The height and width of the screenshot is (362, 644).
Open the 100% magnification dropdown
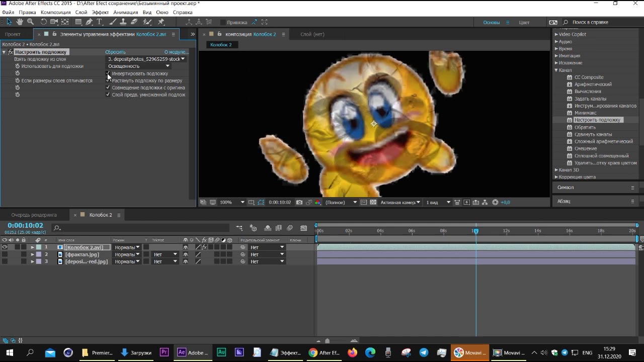(x=232, y=202)
